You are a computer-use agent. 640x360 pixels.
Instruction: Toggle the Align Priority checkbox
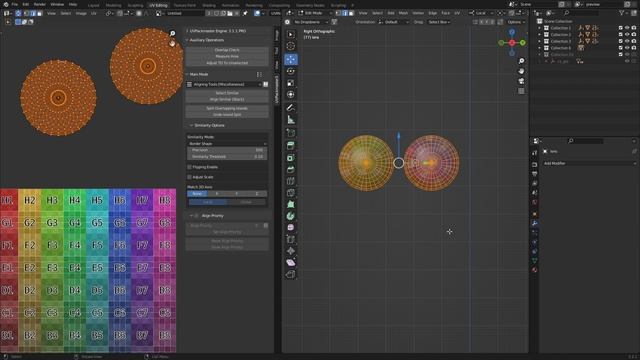tap(196, 216)
